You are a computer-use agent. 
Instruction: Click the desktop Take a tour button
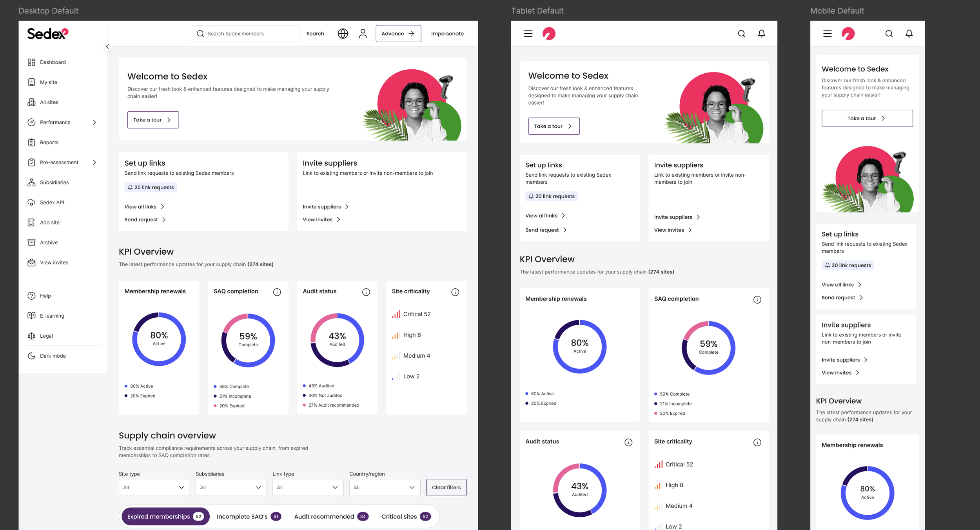point(153,120)
